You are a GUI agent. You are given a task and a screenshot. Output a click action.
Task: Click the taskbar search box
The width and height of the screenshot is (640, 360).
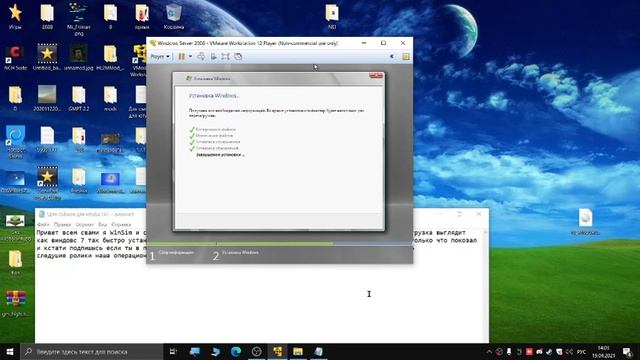pos(92,351)
